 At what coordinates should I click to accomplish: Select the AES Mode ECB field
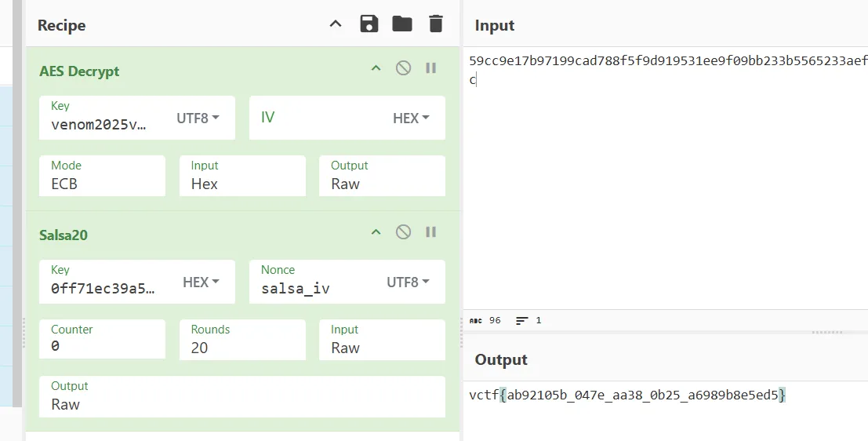(x=102, y=184)
